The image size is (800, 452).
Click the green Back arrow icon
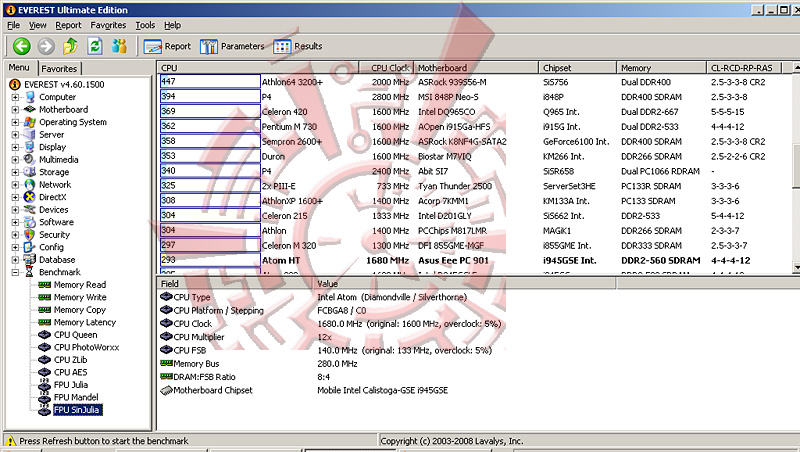click(x=21, y=46)
